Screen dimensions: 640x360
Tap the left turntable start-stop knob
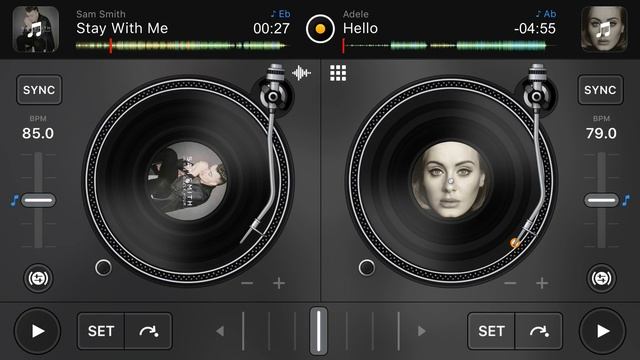coord(103,268)
